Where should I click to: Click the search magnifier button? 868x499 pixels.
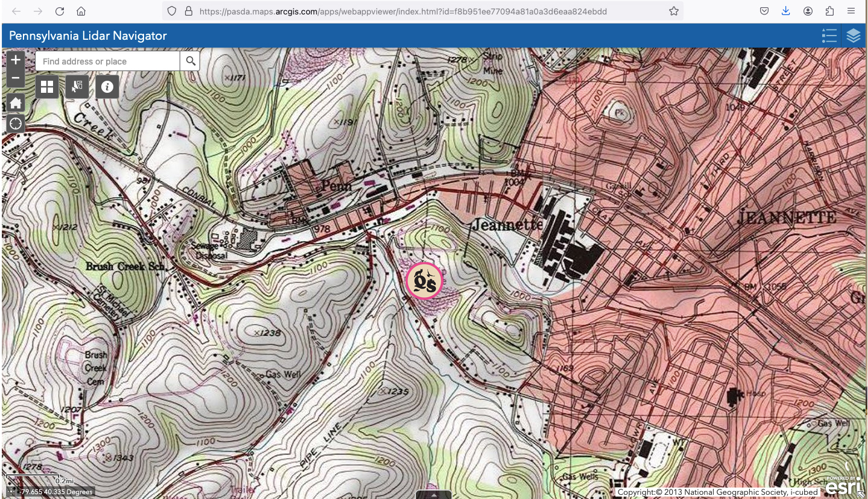190,61
